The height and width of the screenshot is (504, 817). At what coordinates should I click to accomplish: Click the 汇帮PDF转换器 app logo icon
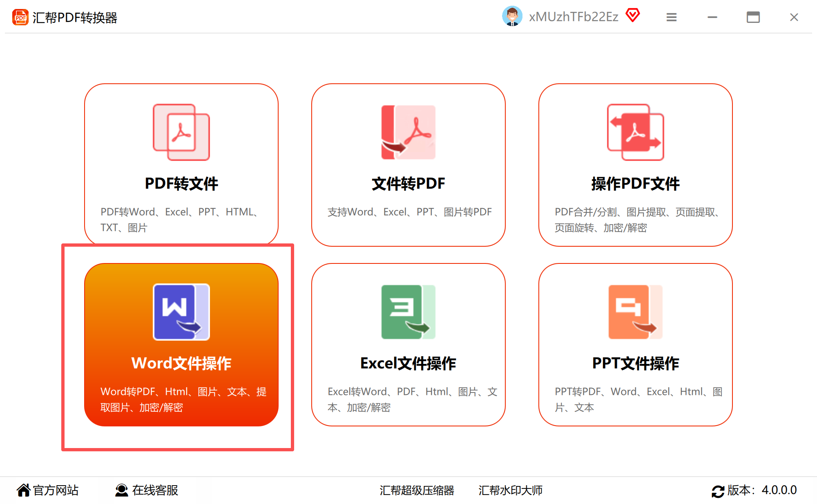[x=20, y=17]
